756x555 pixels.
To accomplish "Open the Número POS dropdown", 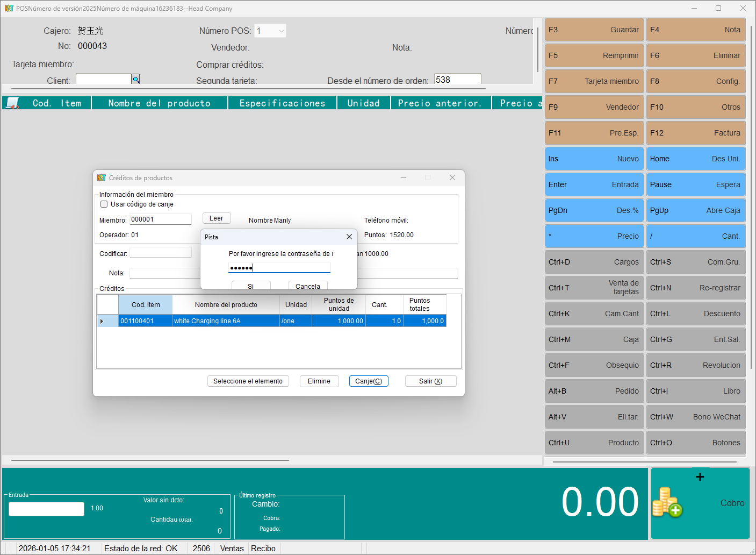I will point(281,31).
